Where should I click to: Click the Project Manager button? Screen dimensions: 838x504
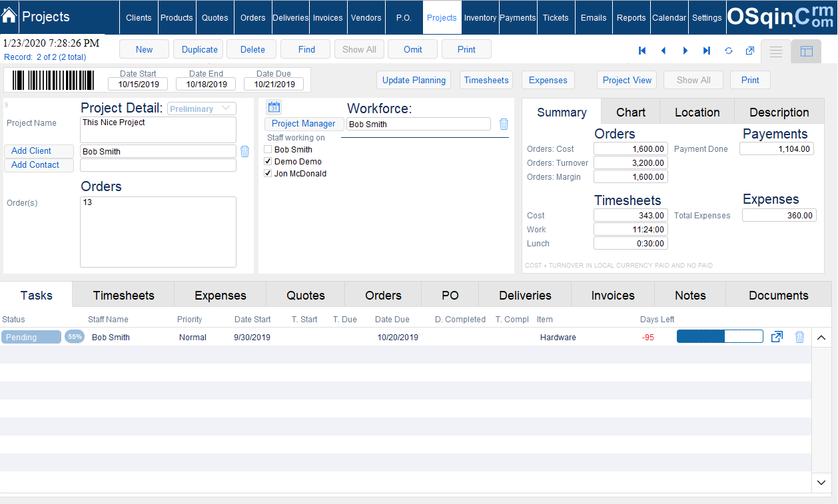click(x=304, y=123)
